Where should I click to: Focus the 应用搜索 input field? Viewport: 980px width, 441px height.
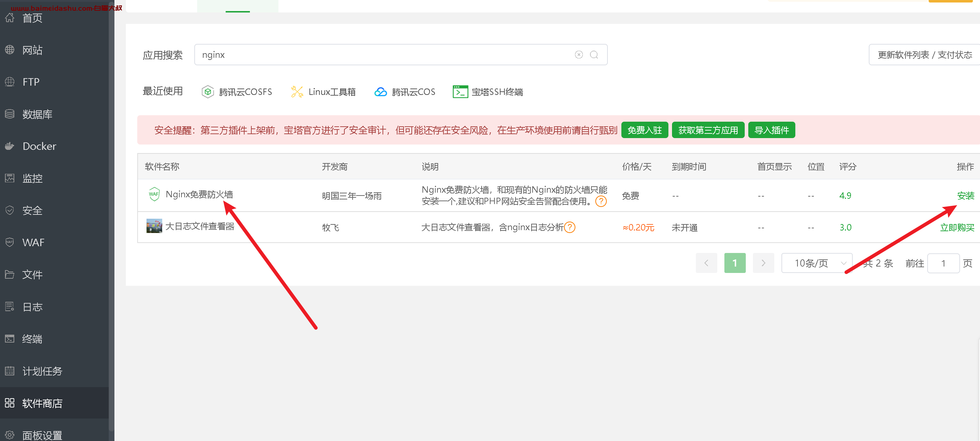[x=401, y=55]
